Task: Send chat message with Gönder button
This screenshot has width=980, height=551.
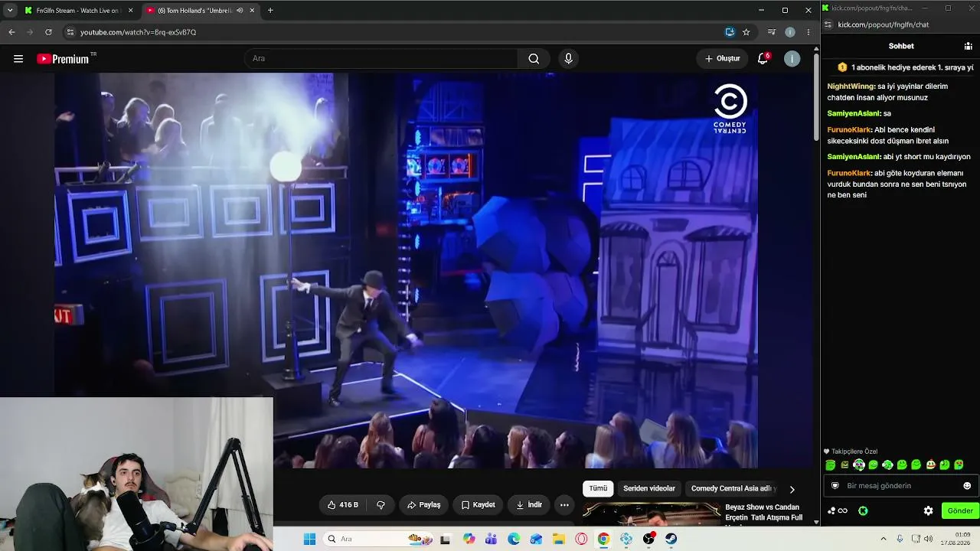Action: [x=960, y=511]
